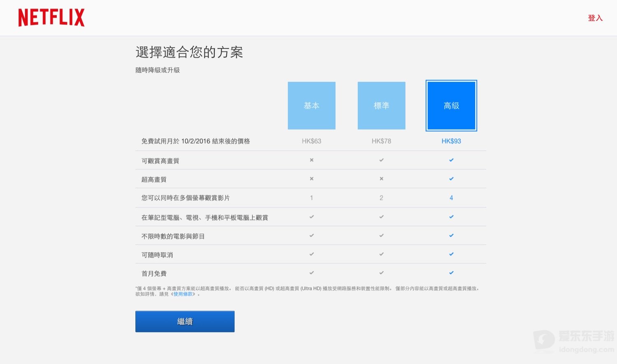Click the 隨時降級或升級 subtitle
617x364 pixels.
point(158,70)
